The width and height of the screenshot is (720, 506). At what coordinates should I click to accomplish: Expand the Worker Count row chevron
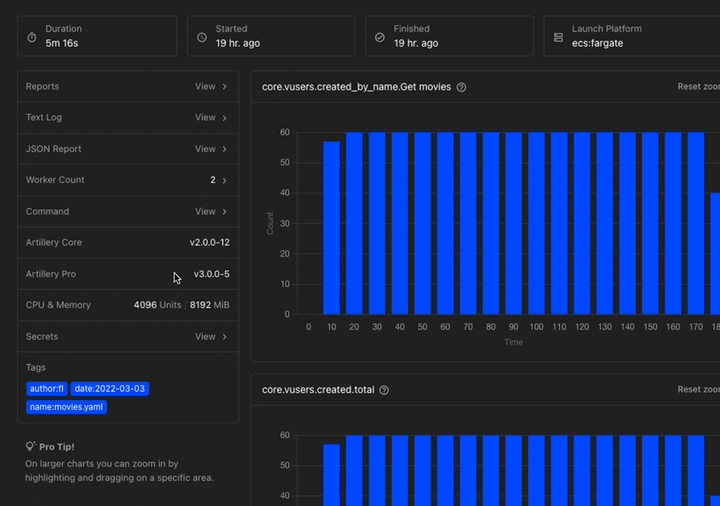tap(224, 180)
